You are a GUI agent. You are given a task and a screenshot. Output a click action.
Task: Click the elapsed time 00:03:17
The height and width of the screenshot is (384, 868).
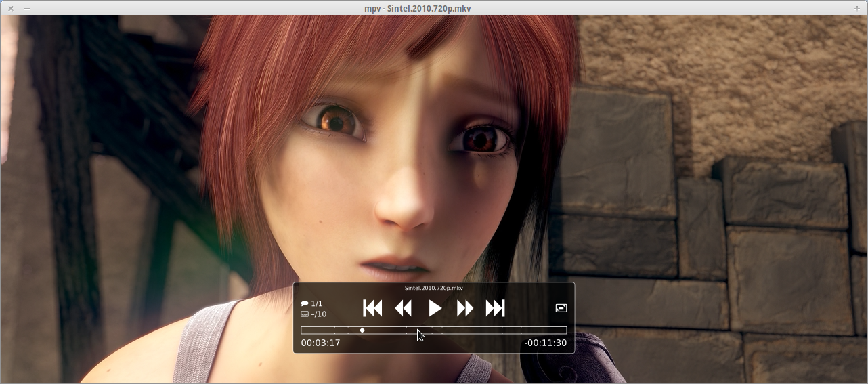tap(320, 343)
